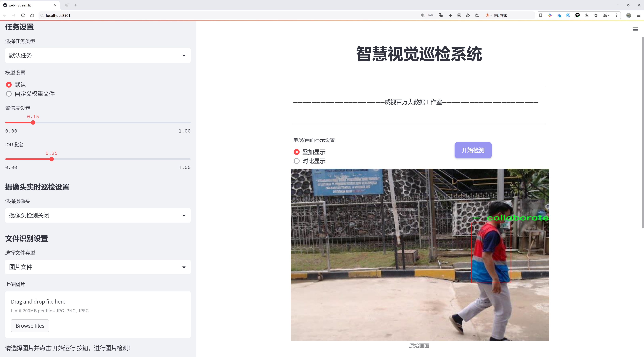
Task: Expand the 默认任务 task type dropdown
Action: (98, 55)
